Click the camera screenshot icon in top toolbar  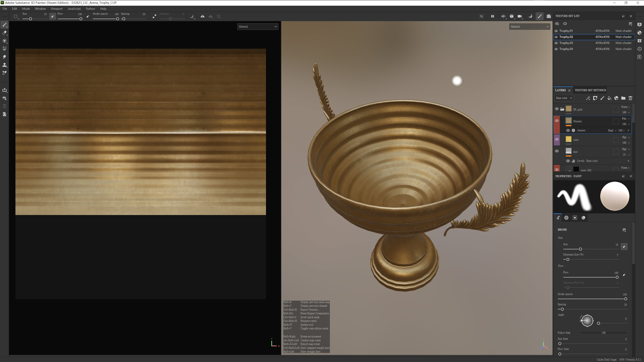coord(549,16)
